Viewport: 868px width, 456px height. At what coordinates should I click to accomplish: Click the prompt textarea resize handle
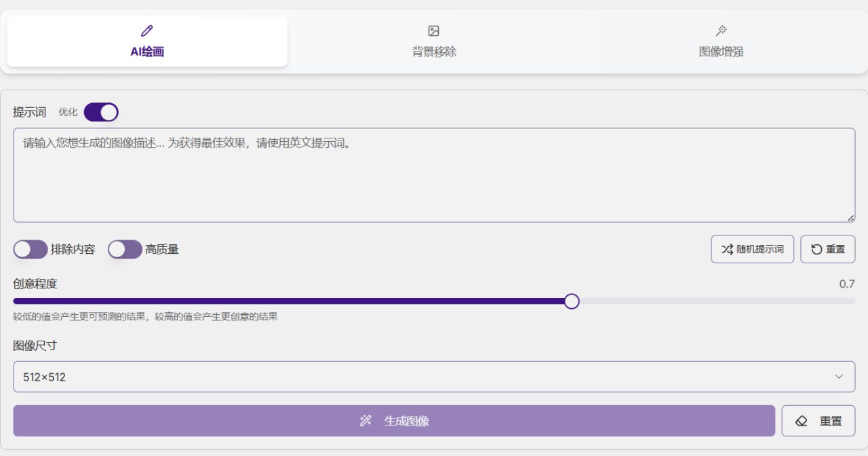[x=850, y=218]
